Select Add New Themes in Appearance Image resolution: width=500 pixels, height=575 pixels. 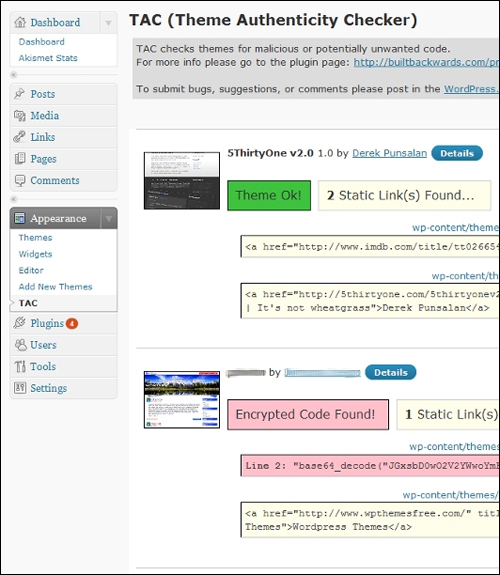click(55, 286)
